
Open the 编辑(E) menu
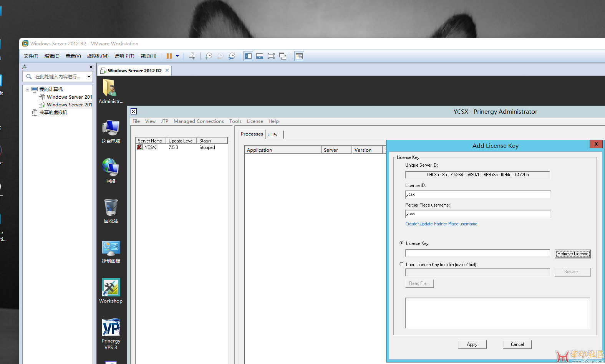click(52, 56)
